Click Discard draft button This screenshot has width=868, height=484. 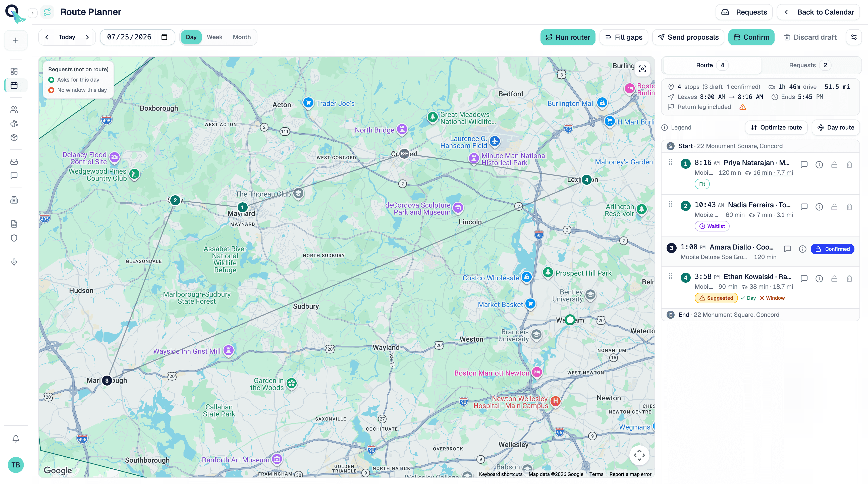point(810,37)
